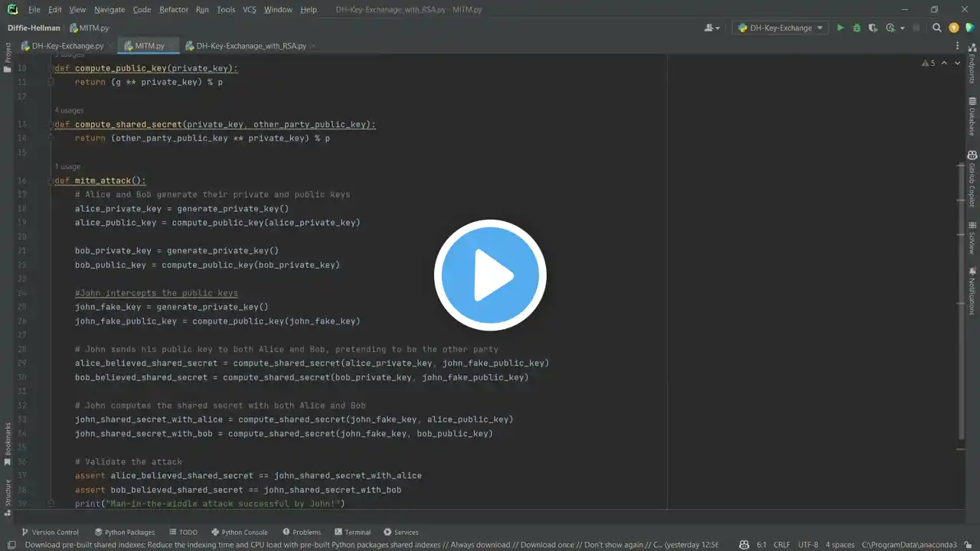Open the editor tabs three-dot menu
The width and height of the screenshot is (980, 551).
pos(958,46)
